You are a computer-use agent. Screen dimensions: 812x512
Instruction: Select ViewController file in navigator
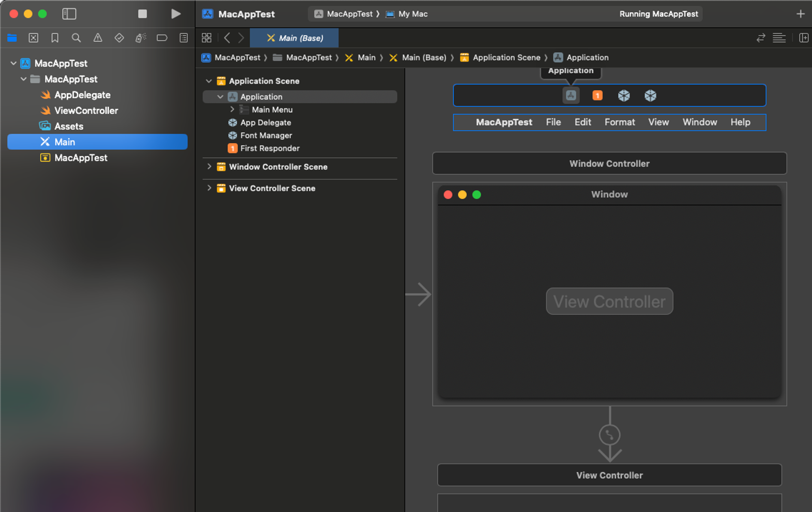[x=86, y=111]
